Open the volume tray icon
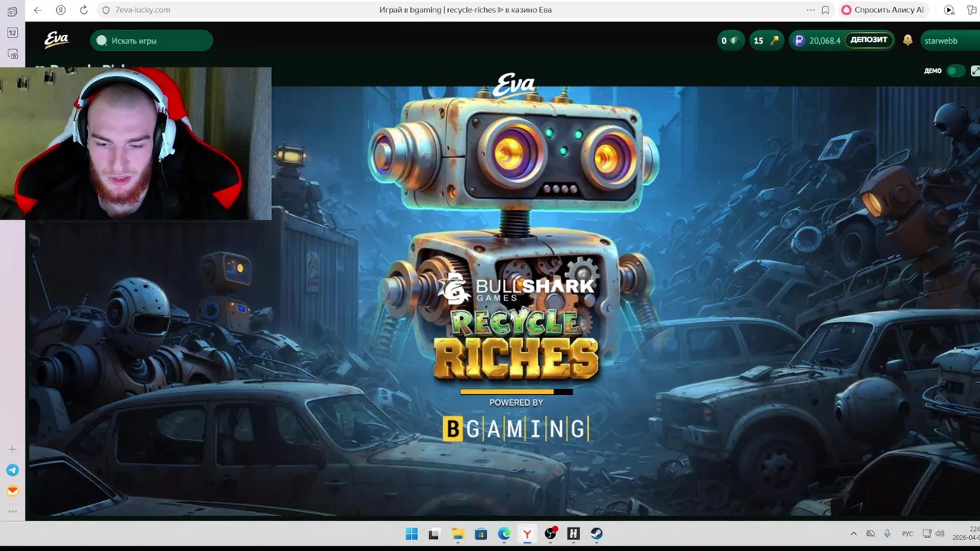This screenshot has height=551, width=980. pos(939,533)
